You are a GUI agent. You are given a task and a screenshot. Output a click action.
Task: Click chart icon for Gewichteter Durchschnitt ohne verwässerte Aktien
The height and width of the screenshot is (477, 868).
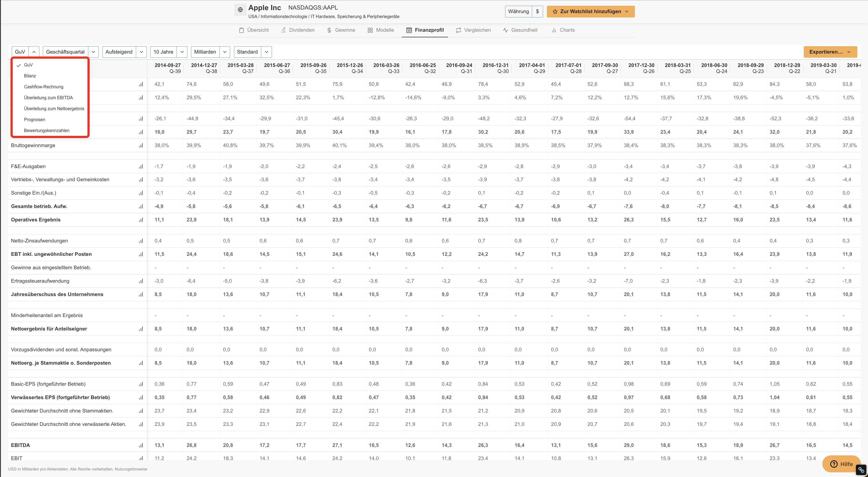141,425
